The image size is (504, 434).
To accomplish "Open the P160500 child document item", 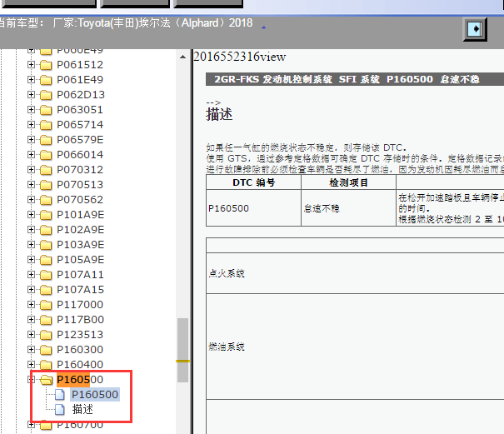I will pyautogui.click(x=95, y=395).
